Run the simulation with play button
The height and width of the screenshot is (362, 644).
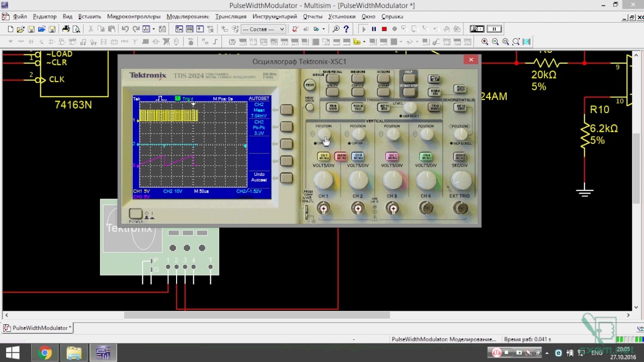click(363, 29)
